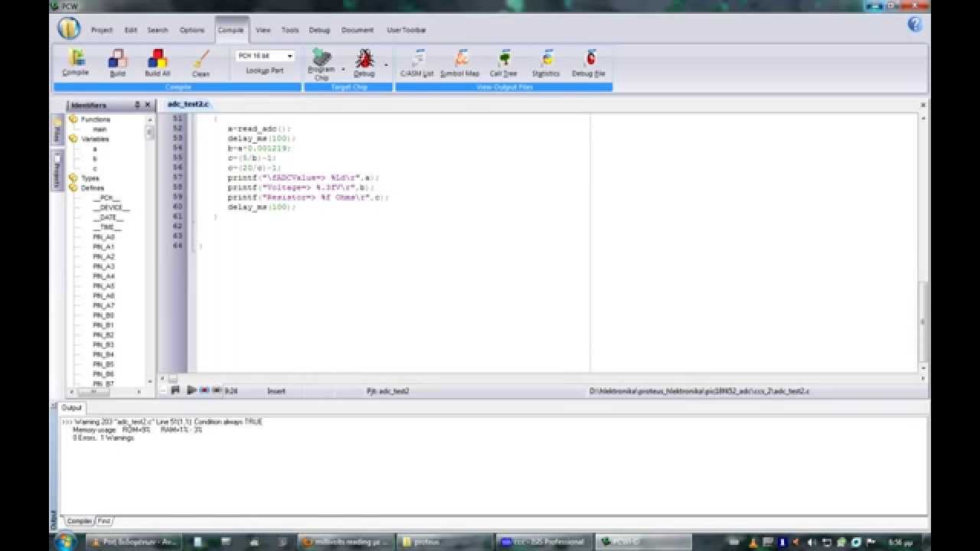The width and height of the screenshot is (980, 551).
Task: Expand the Types tree node
Action: click(x=73, y=178)
